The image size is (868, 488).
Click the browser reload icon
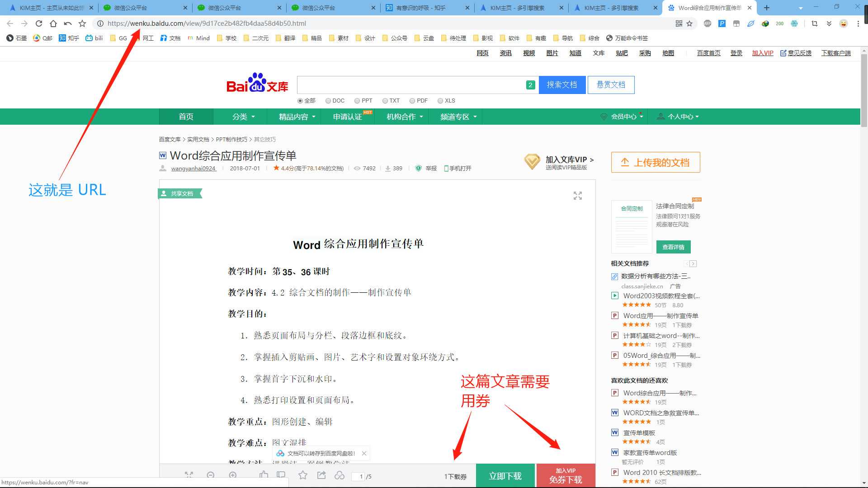coord(39,23)
